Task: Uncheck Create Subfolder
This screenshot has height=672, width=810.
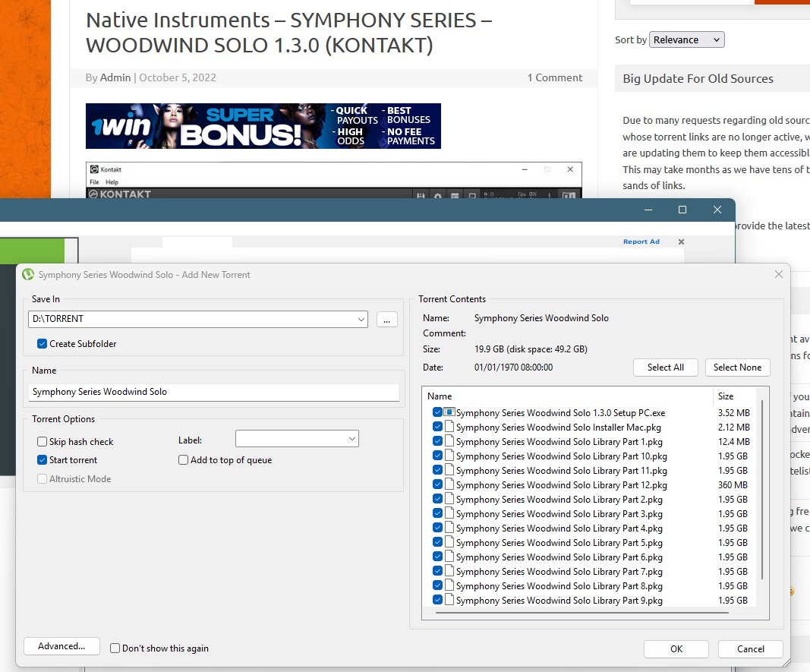Action: coord(43,343)
